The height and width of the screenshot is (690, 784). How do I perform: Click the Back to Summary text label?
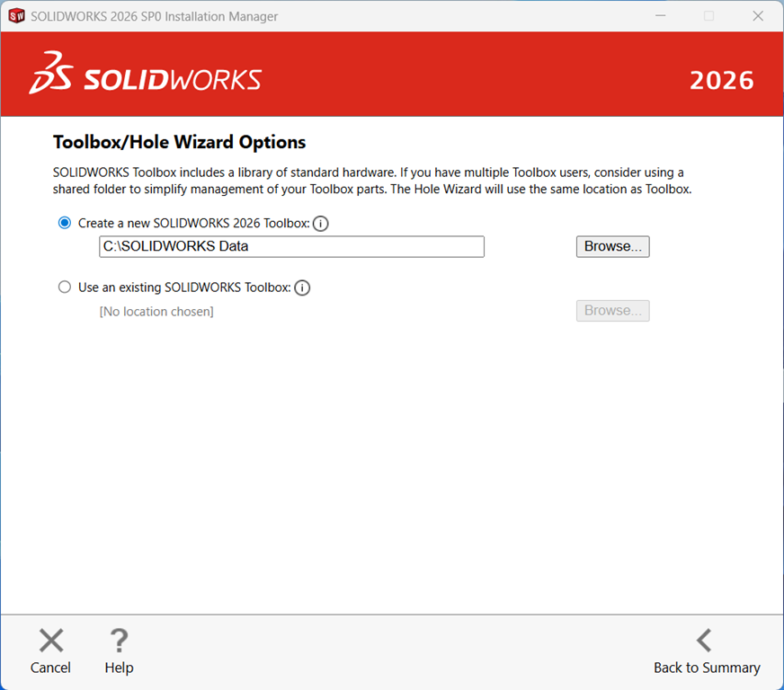click(707, 668)
